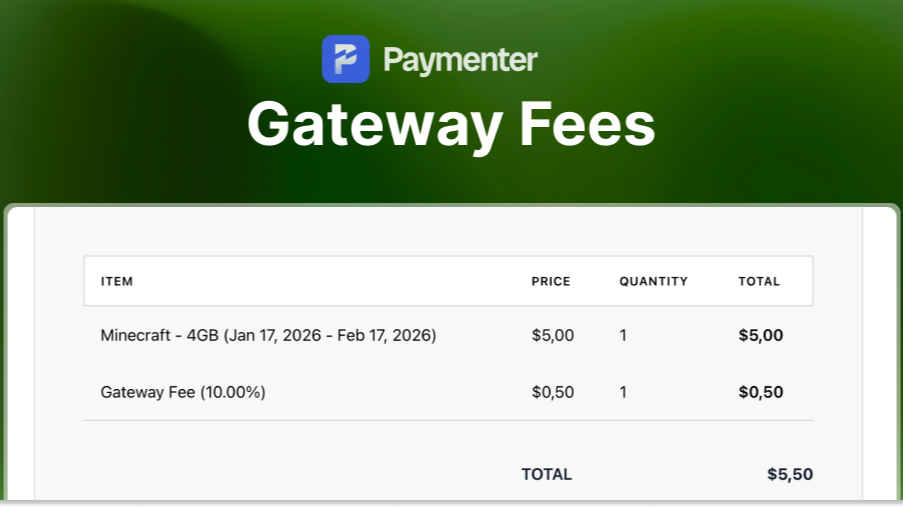This screenshot has height=508, width=903.
Task: Click the QUANTITY column header
Action: click(x=653, y=281)
